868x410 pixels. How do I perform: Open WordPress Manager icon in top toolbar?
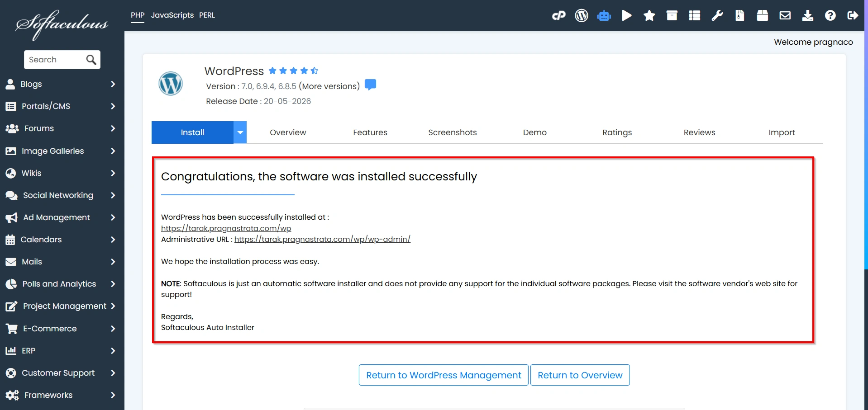[582, 16]
